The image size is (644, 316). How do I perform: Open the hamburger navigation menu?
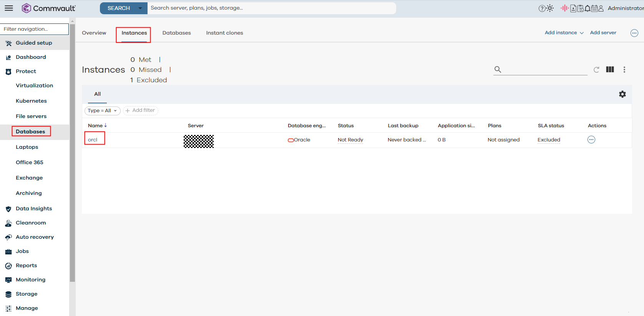[x=9, y=8]
